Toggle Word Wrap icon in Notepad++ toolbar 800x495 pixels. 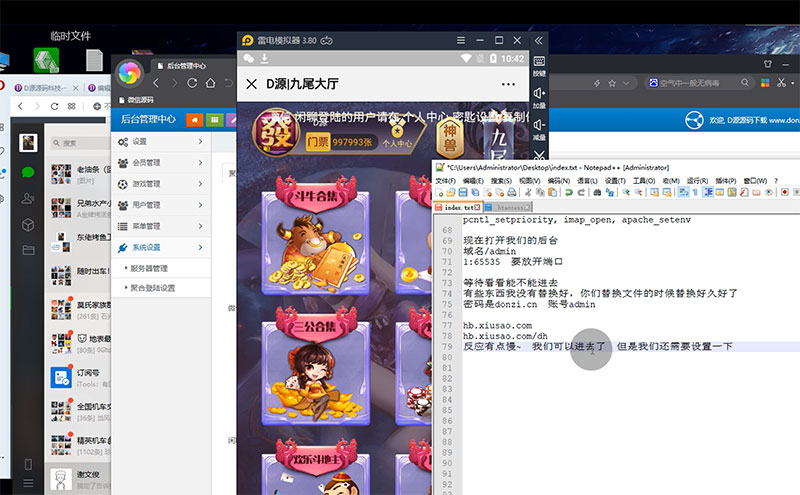click(x=683, y=192)
